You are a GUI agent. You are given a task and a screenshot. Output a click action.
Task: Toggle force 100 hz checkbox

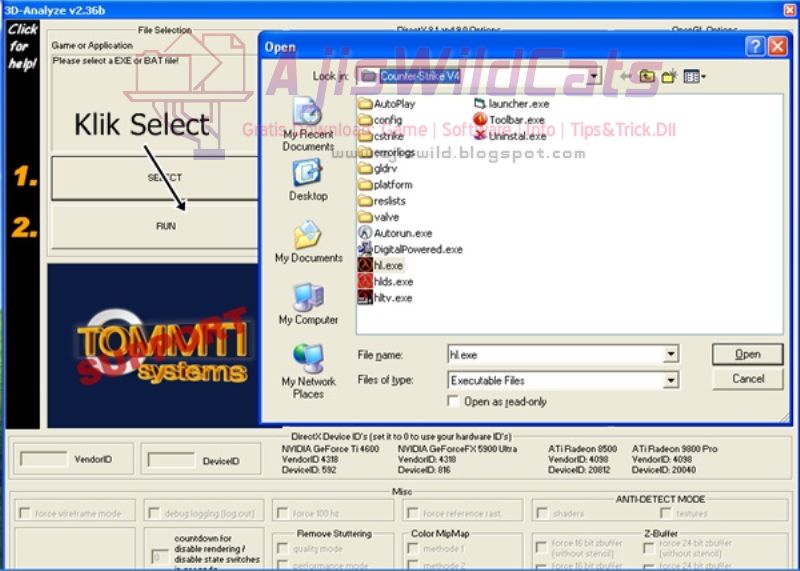point(282,512)
